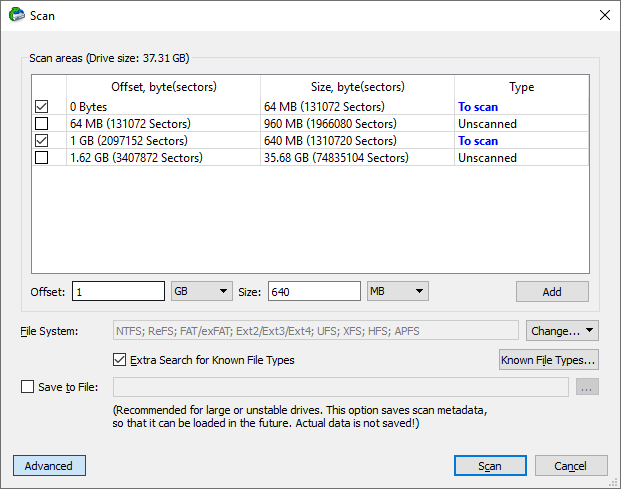Open the Advanced options
This screenshot has height=489, width=621.
click(49, 466)
